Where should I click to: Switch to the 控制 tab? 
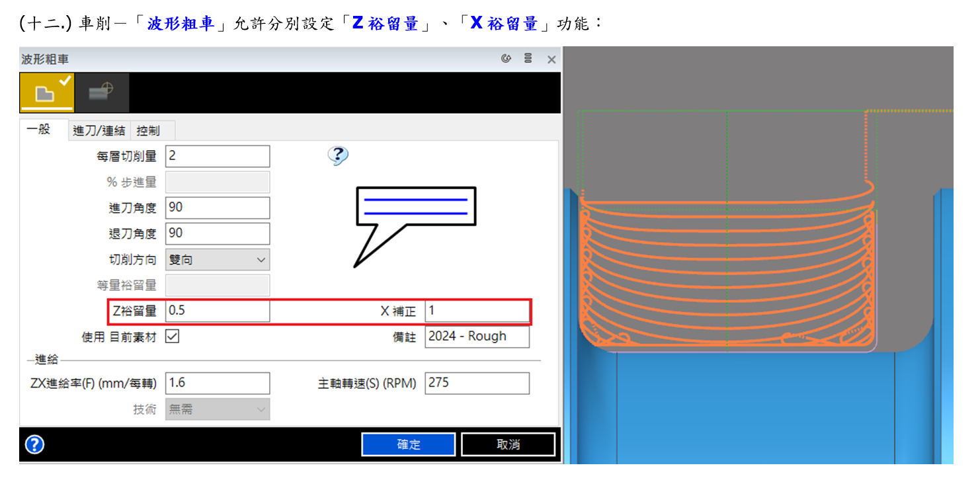(147, 131)
